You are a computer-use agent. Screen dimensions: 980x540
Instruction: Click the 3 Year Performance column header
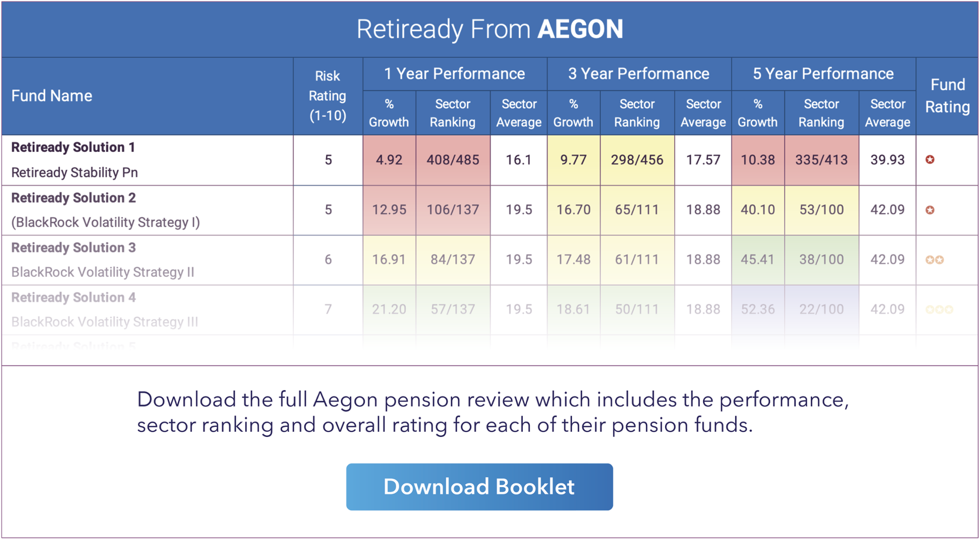tap(638, 74)
